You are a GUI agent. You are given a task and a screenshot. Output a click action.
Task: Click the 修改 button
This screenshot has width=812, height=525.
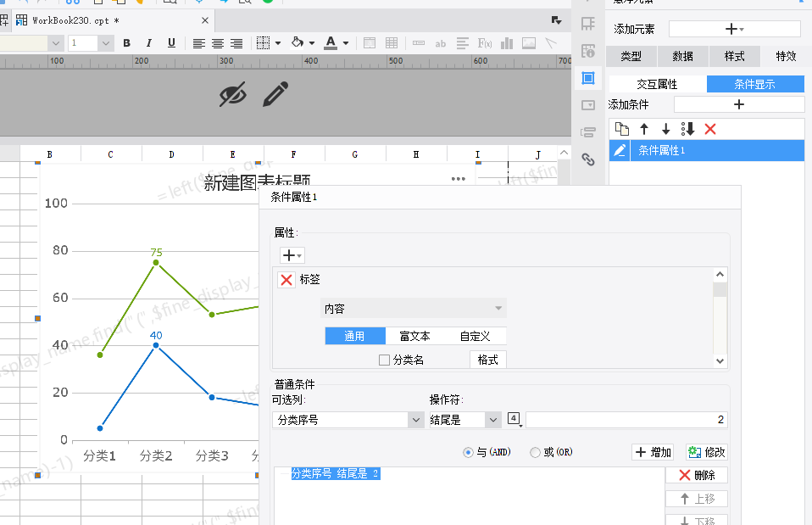point(707,452)
